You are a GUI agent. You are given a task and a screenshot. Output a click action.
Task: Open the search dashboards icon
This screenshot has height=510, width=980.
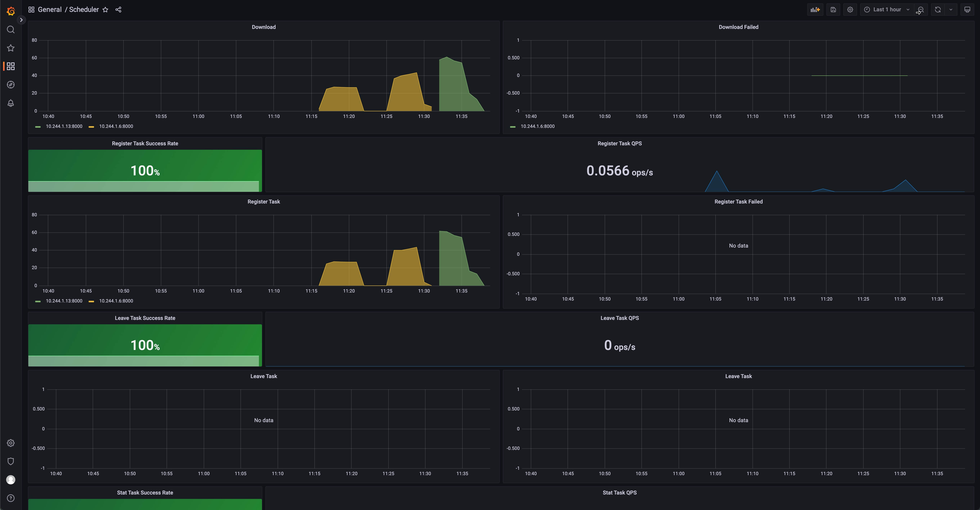tap(11, 30)
